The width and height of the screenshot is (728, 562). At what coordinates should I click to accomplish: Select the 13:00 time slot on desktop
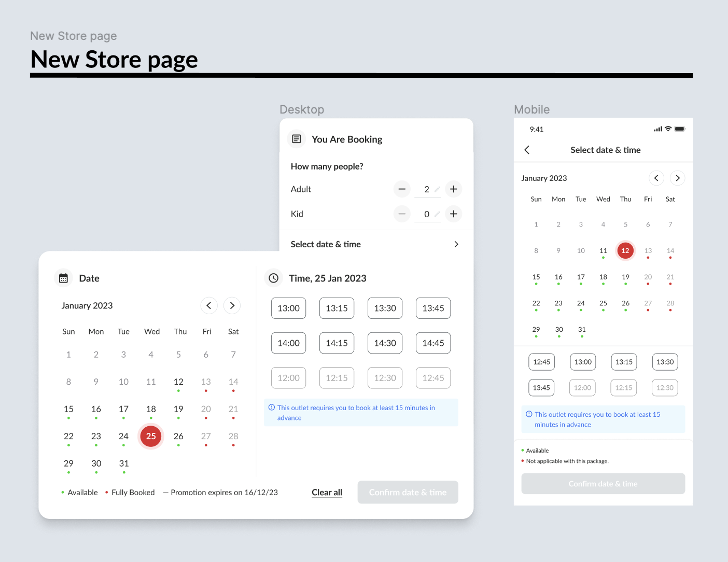click(289, 308)
